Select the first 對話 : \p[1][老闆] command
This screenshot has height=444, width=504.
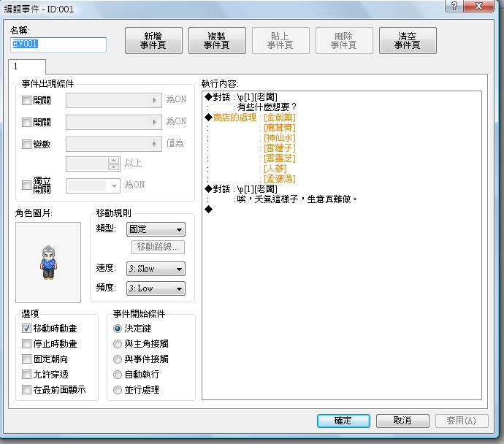pos(241,97)
